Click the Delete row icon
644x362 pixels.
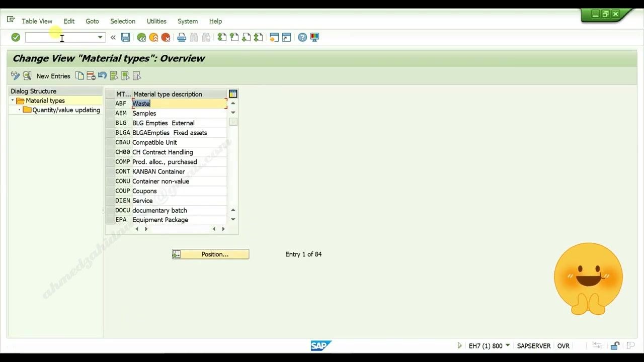[x=91, y=76]
